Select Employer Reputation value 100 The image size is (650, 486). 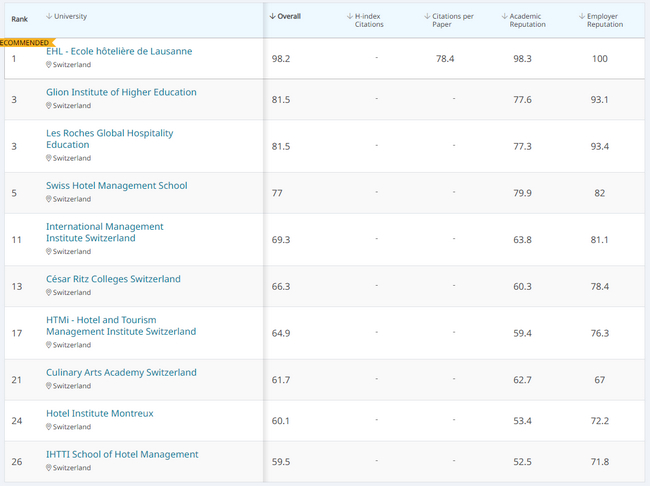pyautogui.click(x=600, y=59)
